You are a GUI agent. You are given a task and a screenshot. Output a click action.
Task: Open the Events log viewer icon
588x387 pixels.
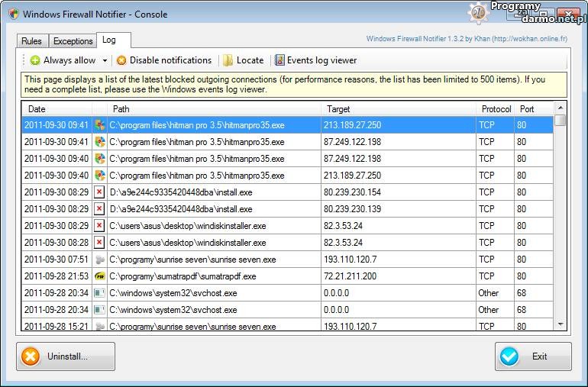click(279, 60)
